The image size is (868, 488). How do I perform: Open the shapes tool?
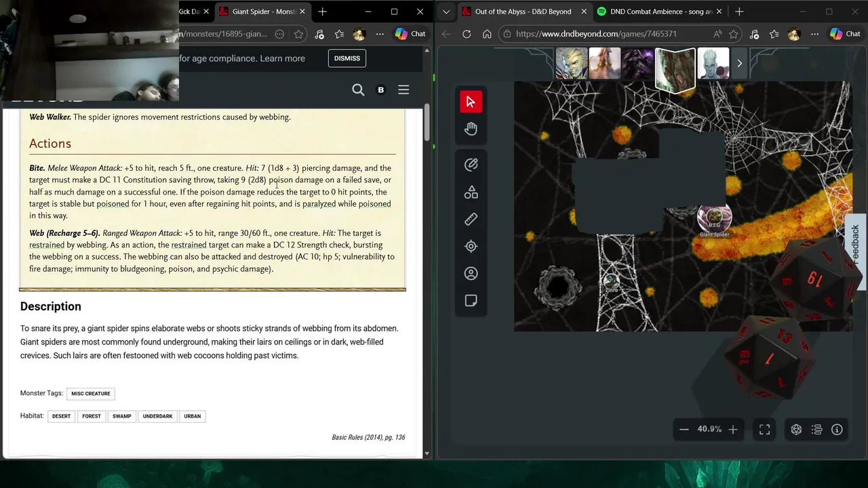pyautogui.click(x=471, y=192)
